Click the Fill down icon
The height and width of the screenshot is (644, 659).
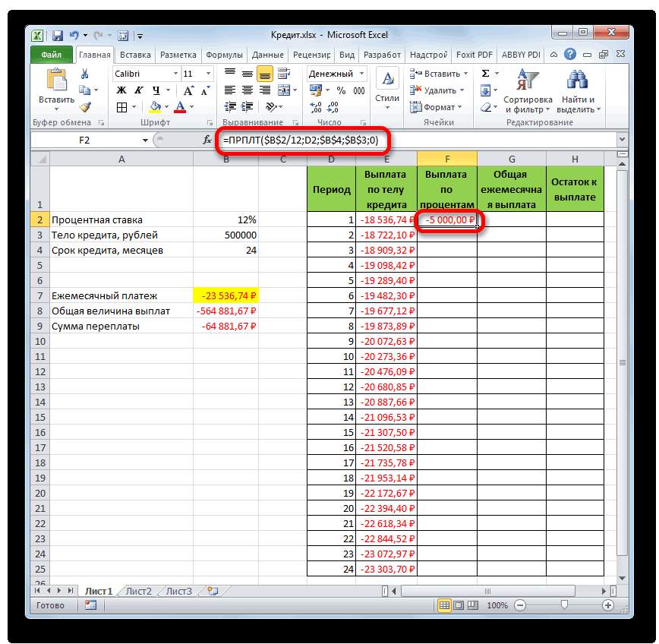(x=485, y=90)
